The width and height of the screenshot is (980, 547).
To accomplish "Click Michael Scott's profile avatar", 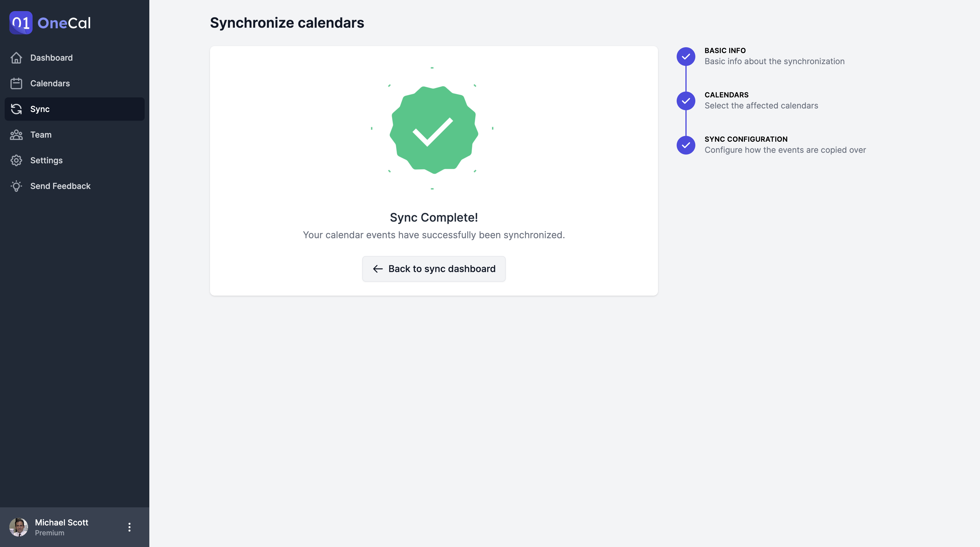I will 19,527.
